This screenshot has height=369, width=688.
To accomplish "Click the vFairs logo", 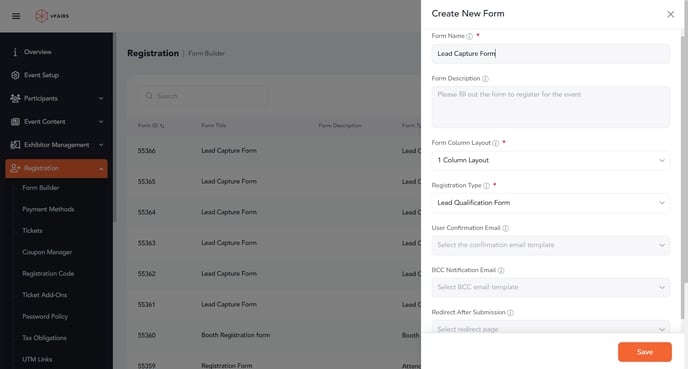I will click(52, 16).
